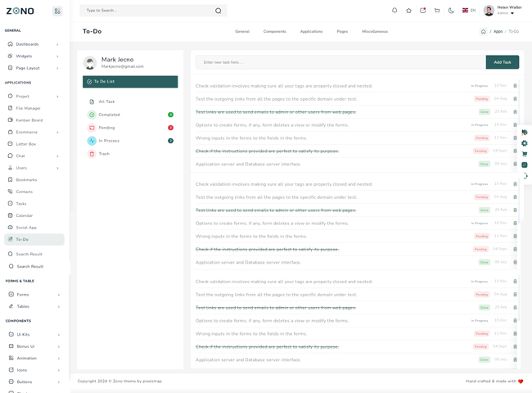Open the Helen Walter profile dropdown
The height and width of the screenshot is (393, 532).
[503, 11]
